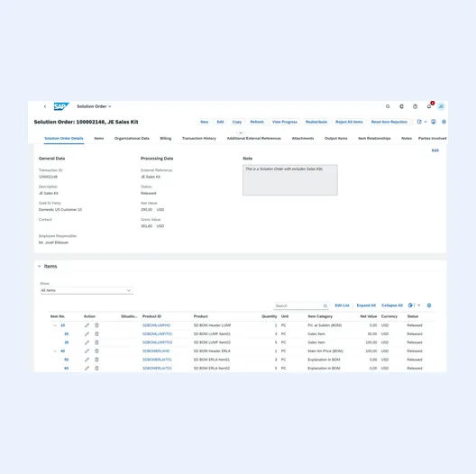The height and width of the screenshot is (474, 476).
Task: Open the Attachments tab
Action: pos(303,139)
